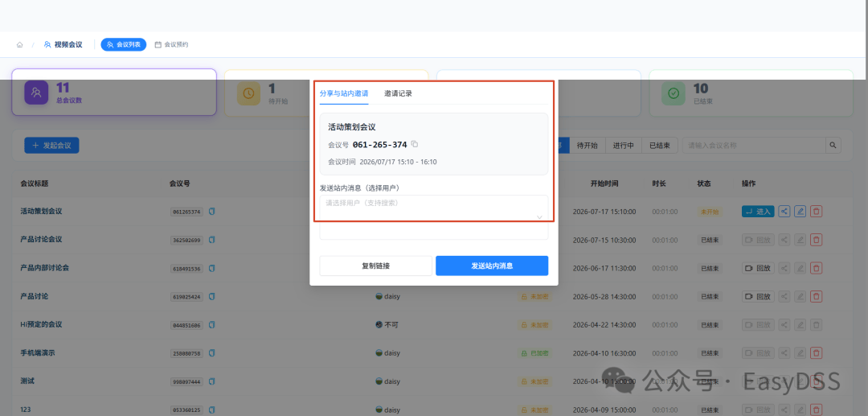The width and height of the screenshot is (868, 416).
Task: Click the 产品内部讨论会 title cell
Action: pos(44,268)
